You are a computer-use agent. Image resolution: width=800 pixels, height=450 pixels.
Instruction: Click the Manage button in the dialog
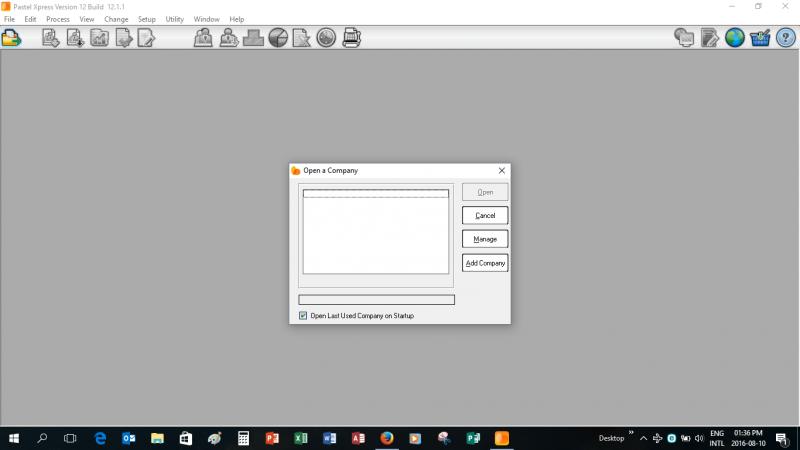(x=485, y=239)
